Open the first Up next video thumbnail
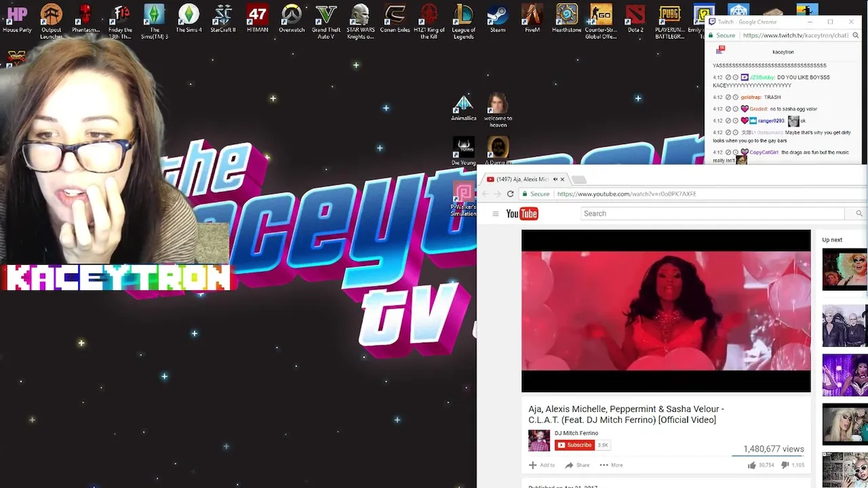Viewport: 868px width, 488px height. (x=845, y=270)
